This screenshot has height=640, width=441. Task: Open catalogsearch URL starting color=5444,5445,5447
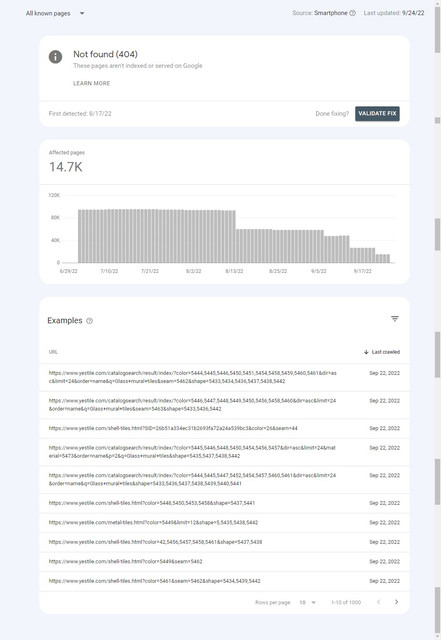tap(192, 479)
